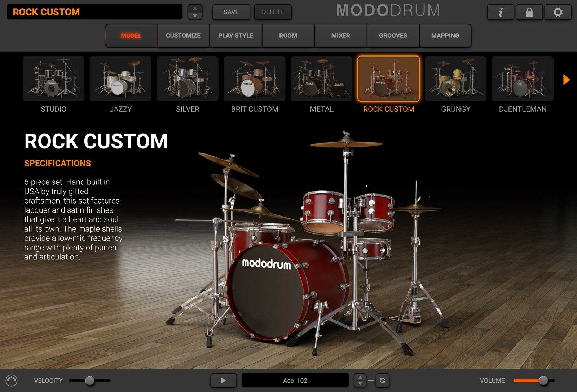Step to next preset with down arrow

(195, 16)
